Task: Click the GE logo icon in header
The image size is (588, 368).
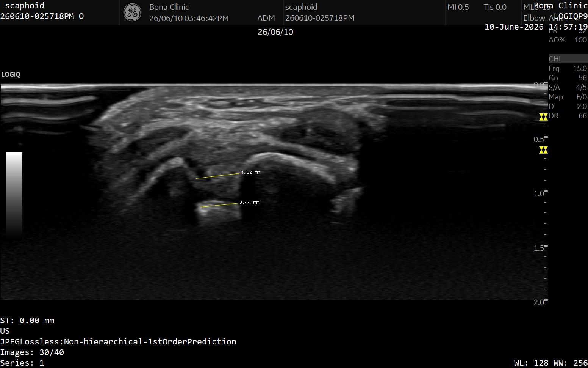Action: pyautogui.click(x=133, y=13)
